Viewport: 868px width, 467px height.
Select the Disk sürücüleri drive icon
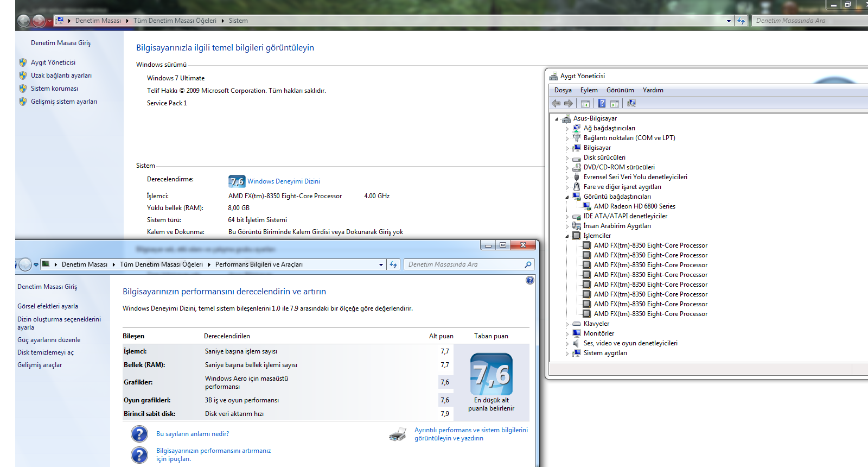tap(577, 157)
